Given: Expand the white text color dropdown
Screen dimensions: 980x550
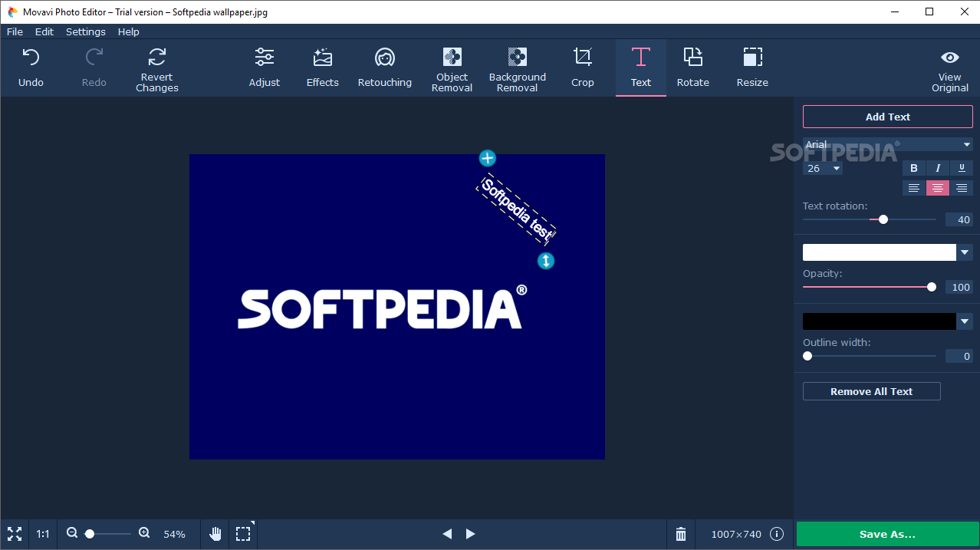Looking at the screenshot, I should tap(965, 252).
